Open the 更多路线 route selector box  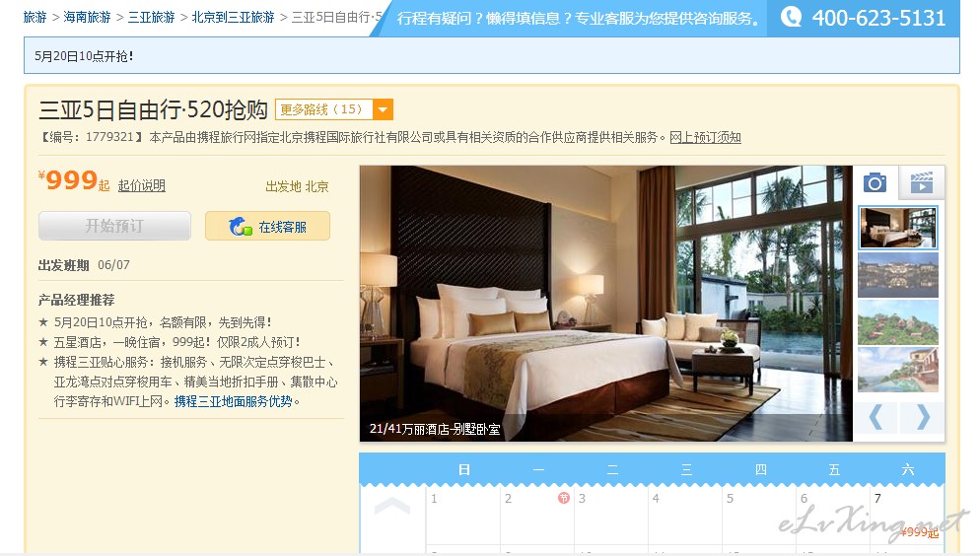point(334,109)
